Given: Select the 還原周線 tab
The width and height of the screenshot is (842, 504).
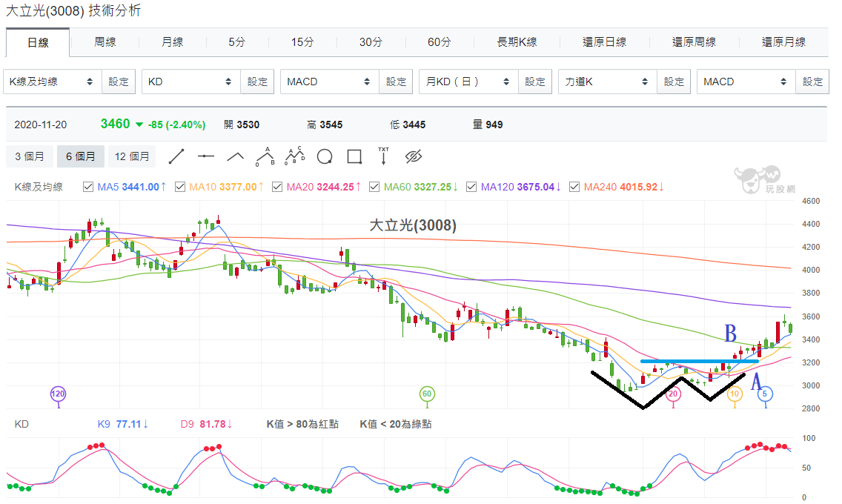Looking at the screenshot, I should click(695, 42).
